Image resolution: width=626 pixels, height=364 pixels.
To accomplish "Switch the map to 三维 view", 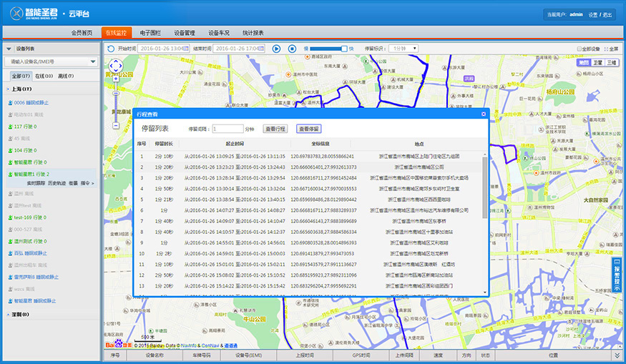I will [612, 62].
